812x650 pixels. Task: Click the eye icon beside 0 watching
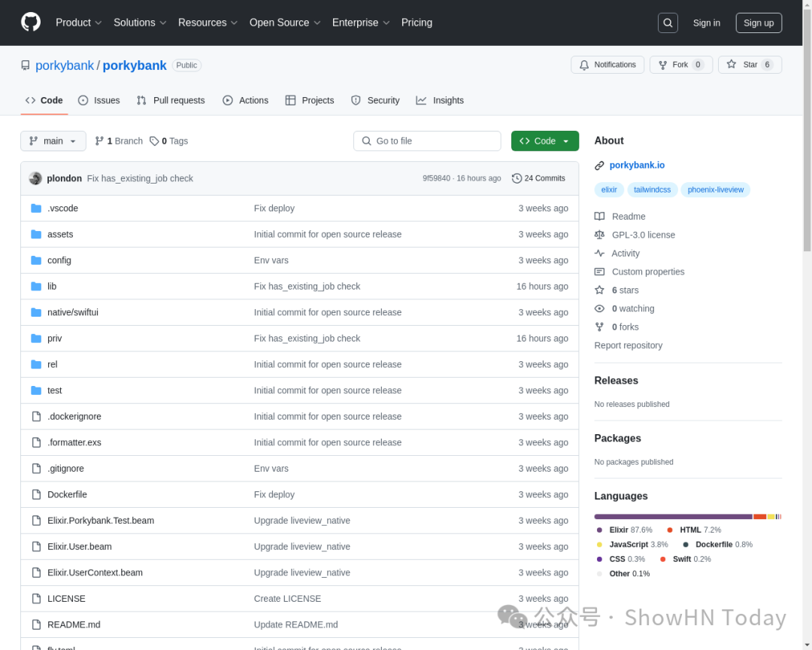(x=599, y=308)
